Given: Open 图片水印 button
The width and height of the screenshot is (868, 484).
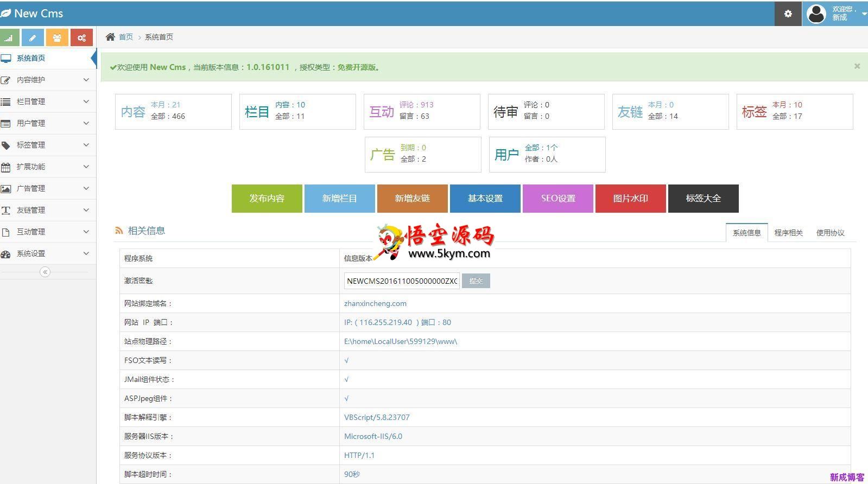Looking at the screenshot, I should pyautogui.click(x=630, y=199).
